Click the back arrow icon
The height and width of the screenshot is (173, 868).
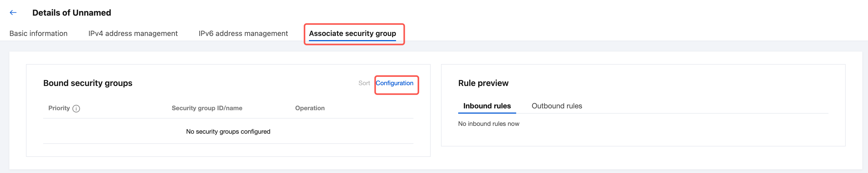pos(13,13)
